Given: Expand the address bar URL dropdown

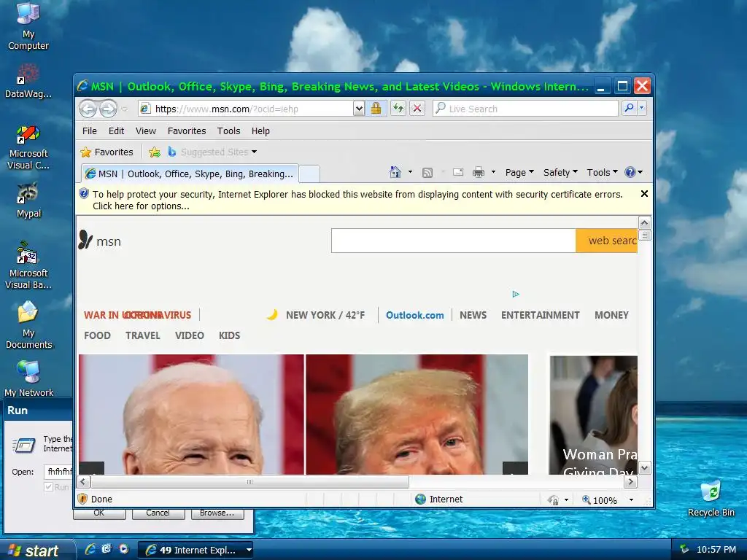Looking at the screenshot, I should coord(359,109).
